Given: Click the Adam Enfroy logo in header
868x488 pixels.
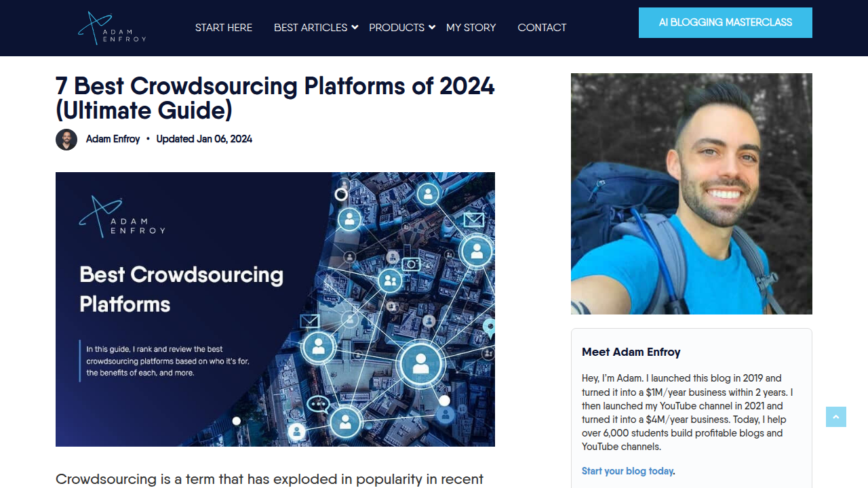Looking at the screenshot, I should pos(112,28).
